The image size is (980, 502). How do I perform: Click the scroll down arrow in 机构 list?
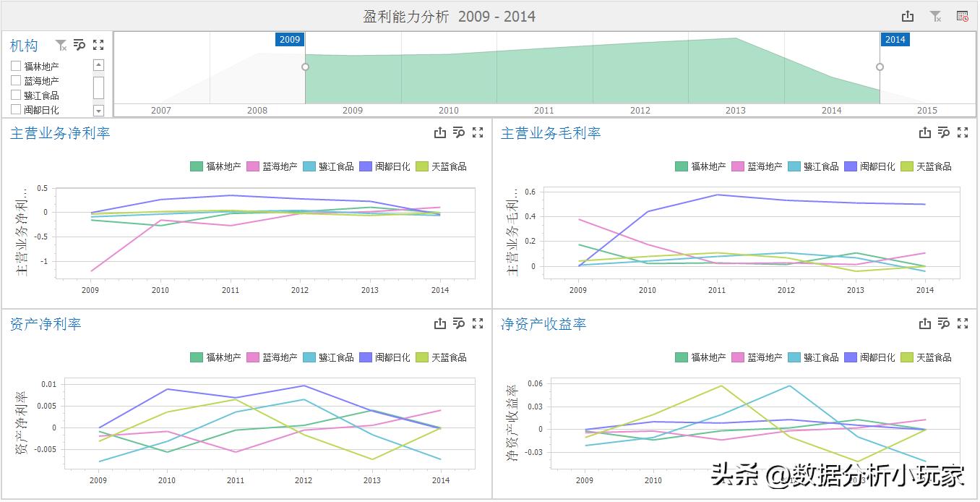click(x=98, y=109)
